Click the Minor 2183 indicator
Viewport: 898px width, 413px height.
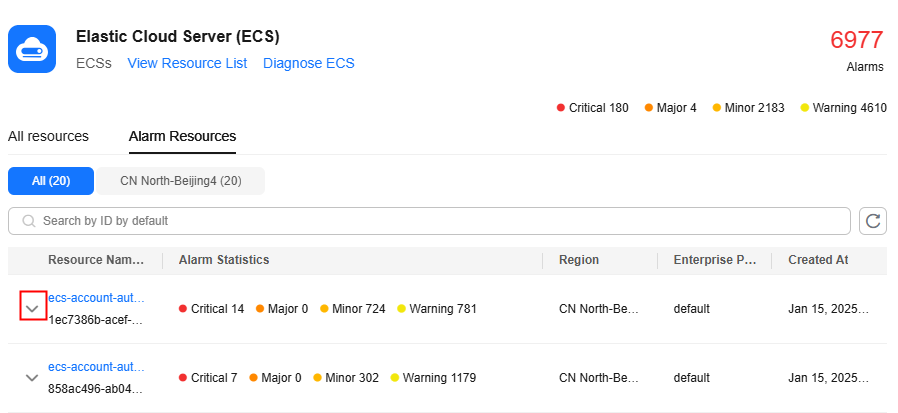[748, 108]
